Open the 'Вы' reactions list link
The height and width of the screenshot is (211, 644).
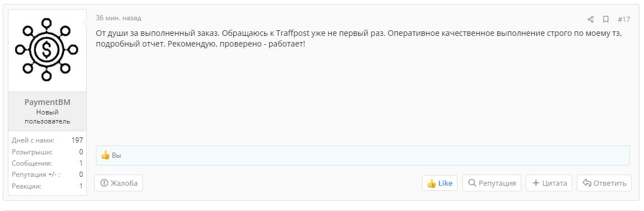pos(116,156)
